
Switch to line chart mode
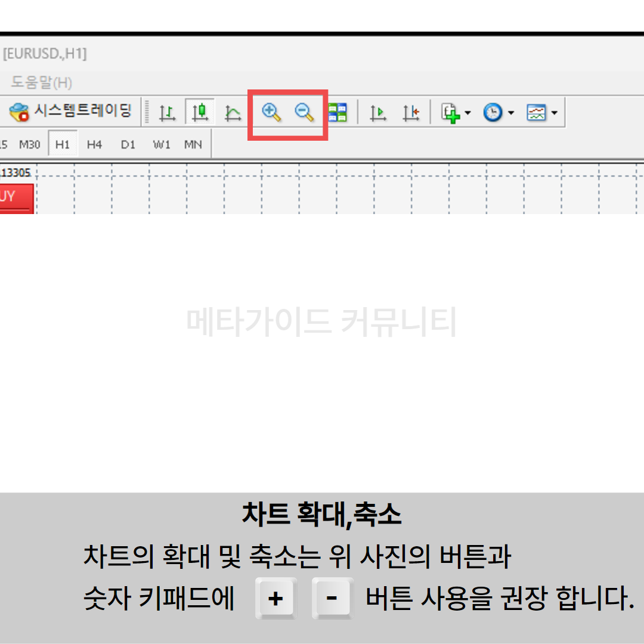233,112
